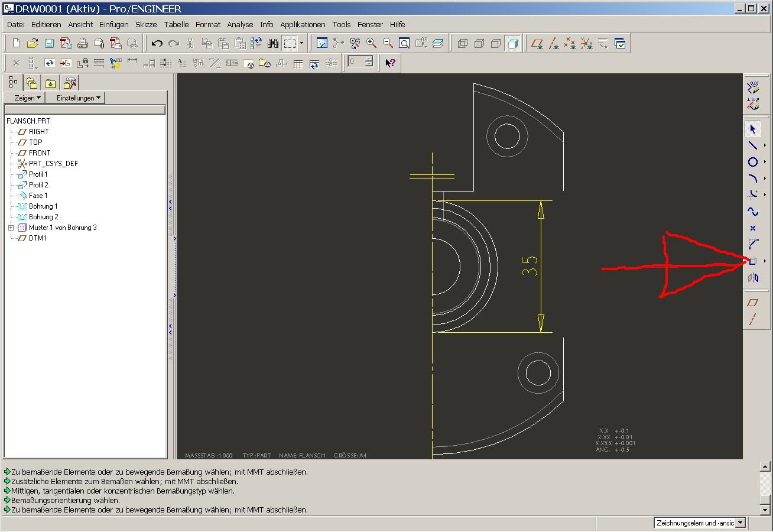This screenshot has width=773, height=532.
Task: Zoom in with the magnifier plus icon
Action: [x=371, y=43]
